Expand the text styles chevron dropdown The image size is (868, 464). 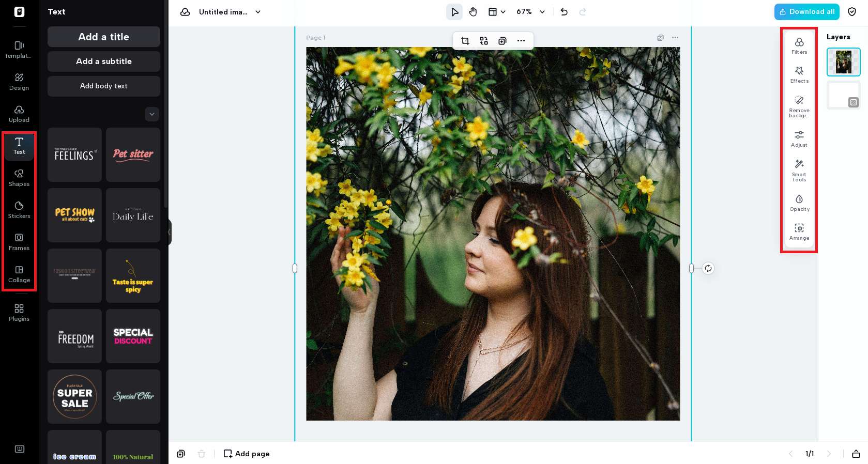click(x=152, y=114)
